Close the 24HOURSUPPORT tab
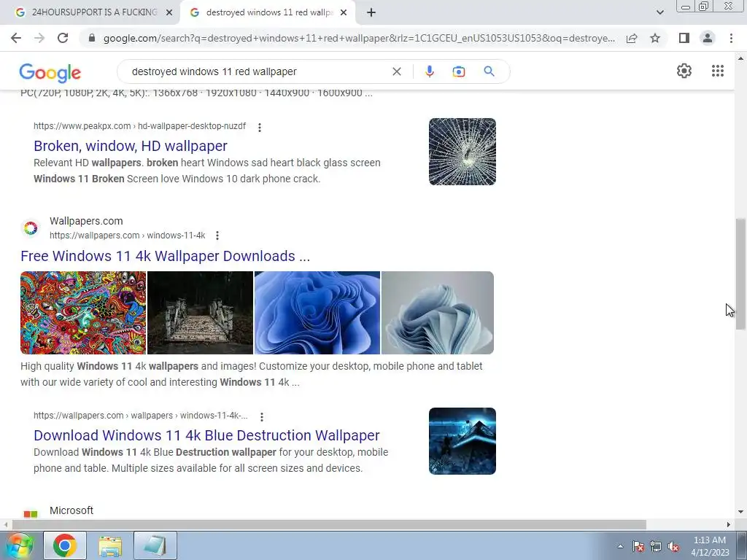 169,12
